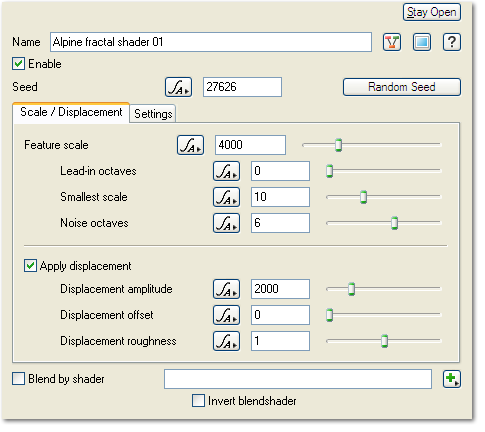Expand Displacement roughness animation menu
485x432 pixels.
[x=226, y=341]
